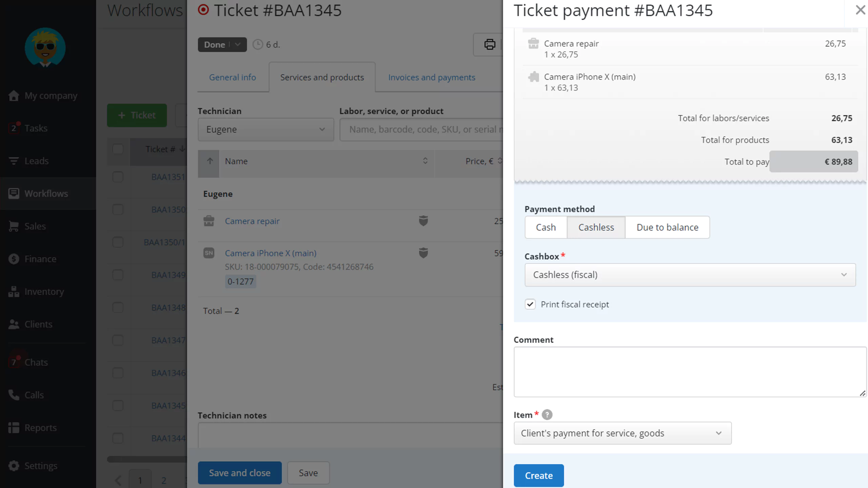Screen dimensions: 868x488
Task: Choose Due to balance payment method
Action: tap(667, 227)
